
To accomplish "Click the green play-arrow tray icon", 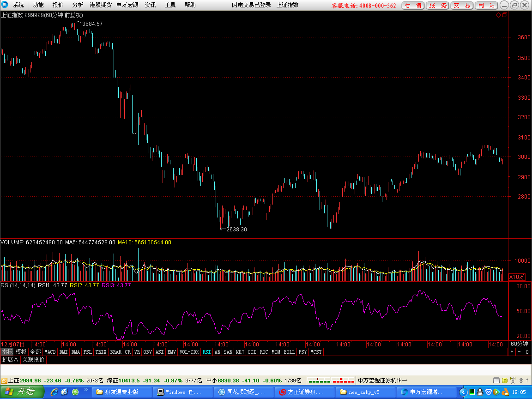I will coord(497,392).
